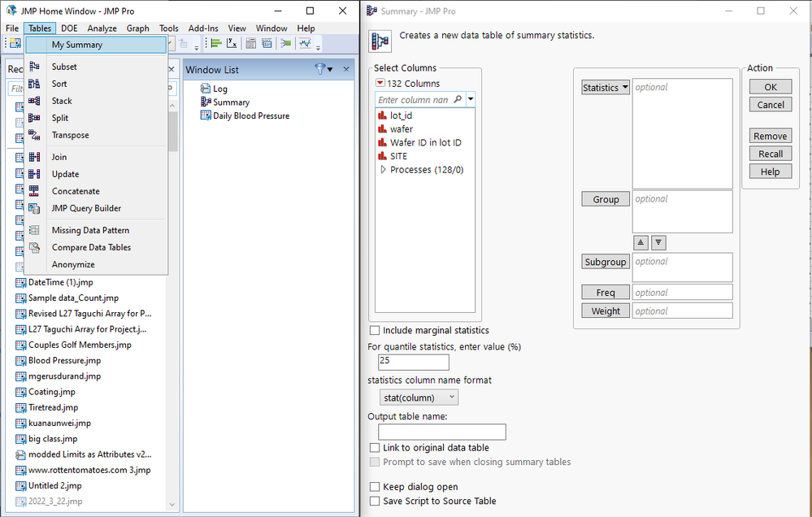The height and width of the screenshot is (517, 812).
Task: Open left toolbar overflow chevron
Action: (x=196, y=46)
